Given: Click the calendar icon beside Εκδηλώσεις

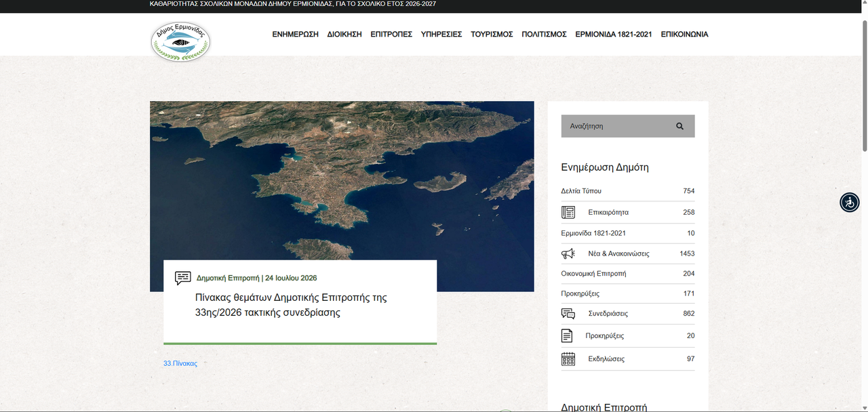Looking at the screenshot, I should tap(568, 359).
